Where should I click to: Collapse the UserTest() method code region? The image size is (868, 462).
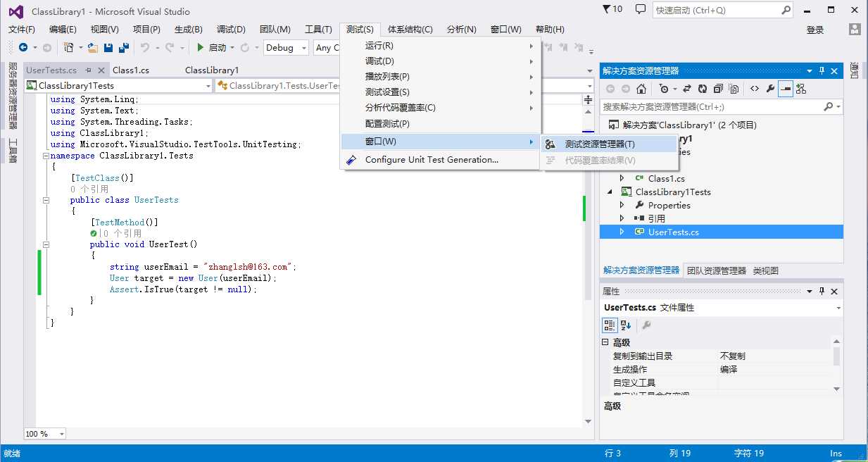pyautogui.click(x=46, y=244)
